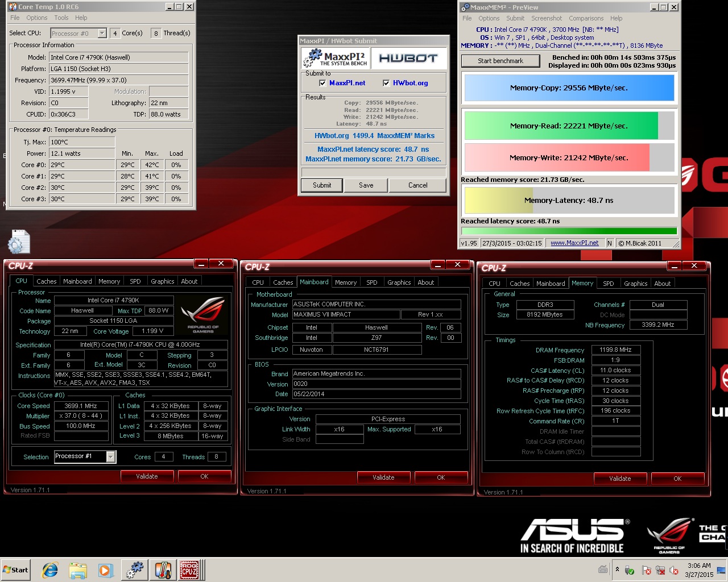Click Validate in CPU-Z CPU window

147,476
